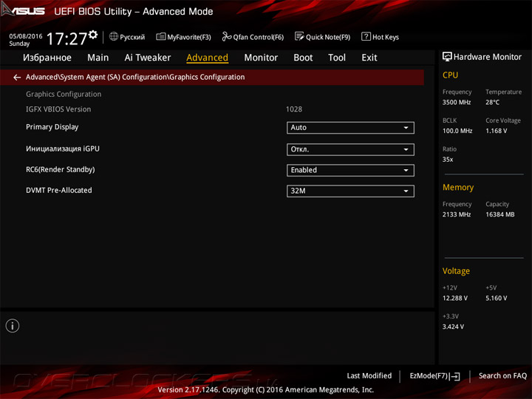The height and width of the screenshot is (399, 532).
Task: Switch to EzMode(F7)
Action: coord(434,376)
